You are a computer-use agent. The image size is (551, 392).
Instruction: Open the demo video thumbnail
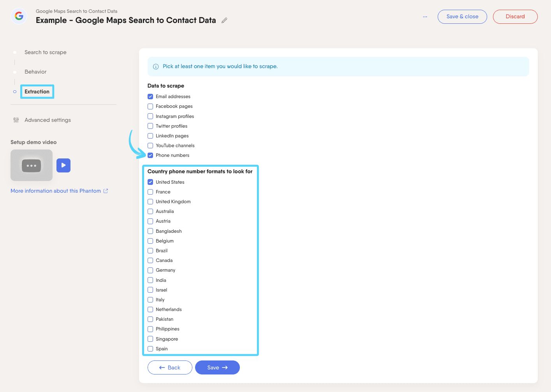pyautogui.click(x=32, y=165)
